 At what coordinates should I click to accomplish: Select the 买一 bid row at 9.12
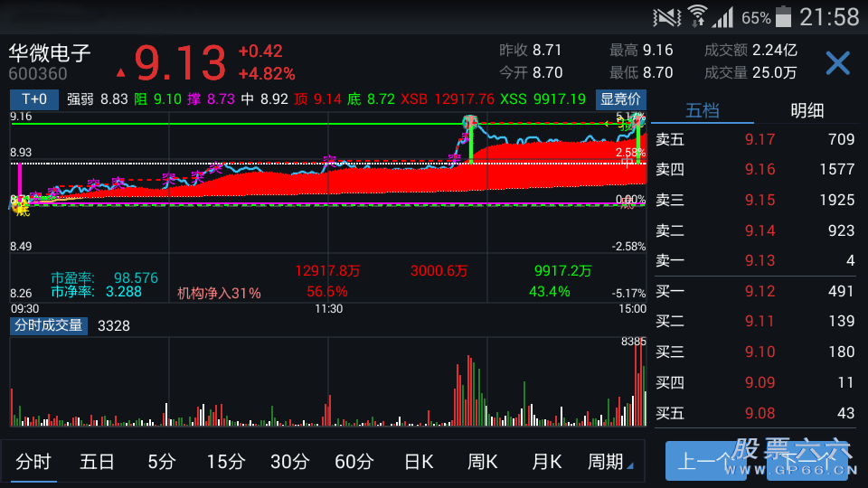754,291
